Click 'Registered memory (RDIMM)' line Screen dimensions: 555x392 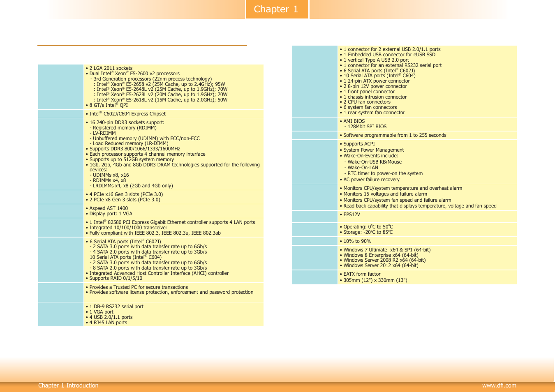pos(123,128)
